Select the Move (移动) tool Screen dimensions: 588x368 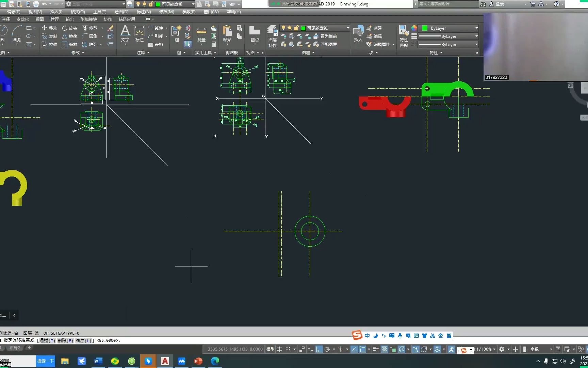(x=53, y=28)
